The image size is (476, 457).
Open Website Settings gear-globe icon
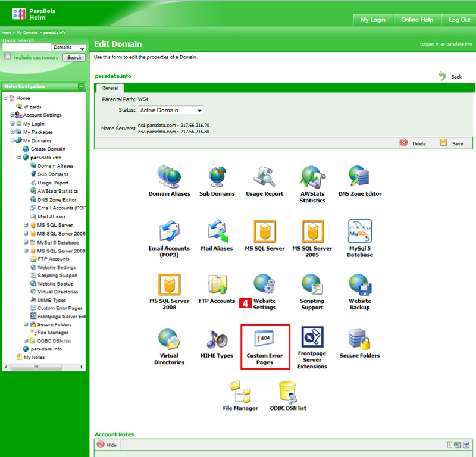click(264, 284)
